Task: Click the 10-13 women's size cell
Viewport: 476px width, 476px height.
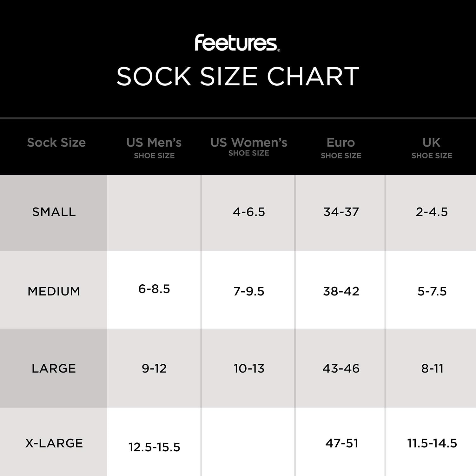Action: pyautogui.click(x=249, y=368)
